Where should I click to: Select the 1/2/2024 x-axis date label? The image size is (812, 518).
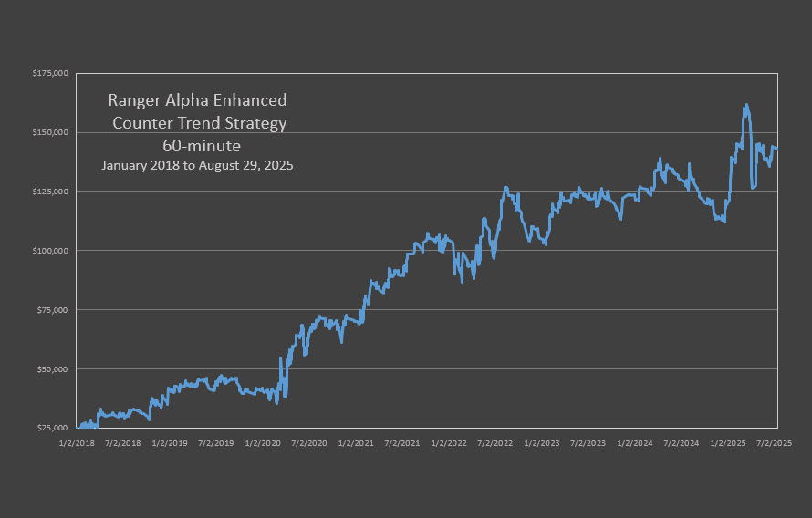coord(634,443)
